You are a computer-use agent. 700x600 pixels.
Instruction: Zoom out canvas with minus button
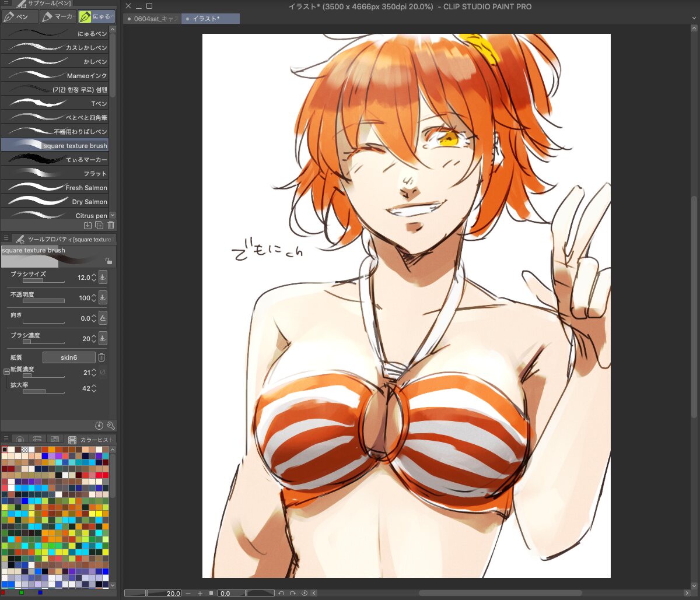188,593
